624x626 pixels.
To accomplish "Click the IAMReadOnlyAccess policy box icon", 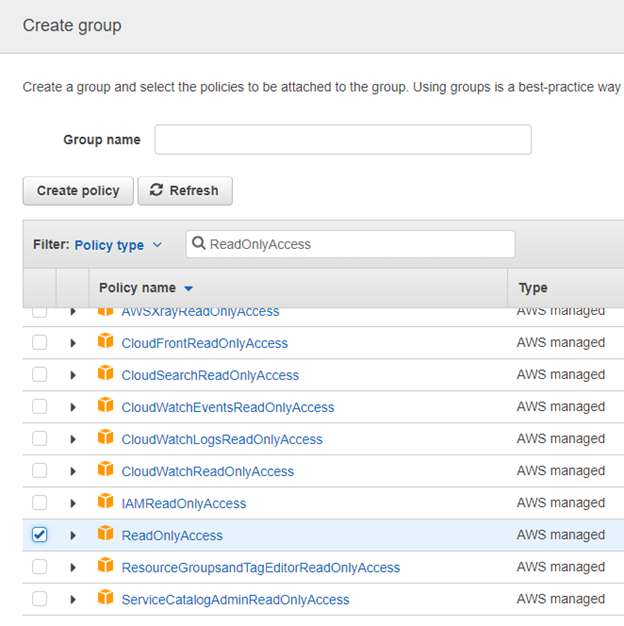I will [105, 501].
